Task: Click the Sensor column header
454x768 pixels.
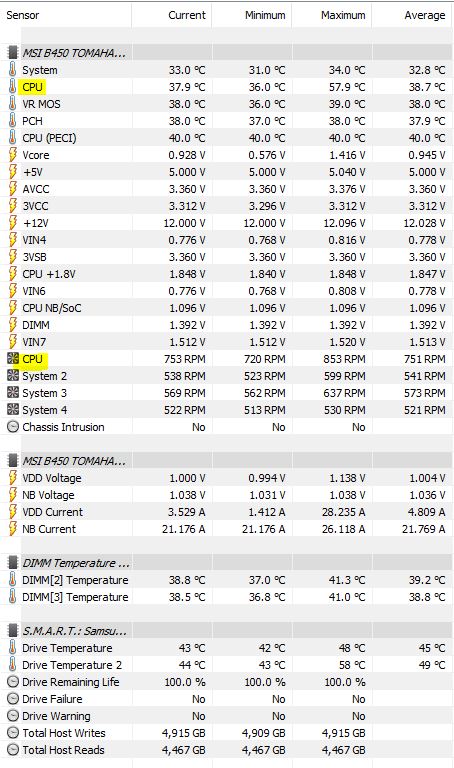Action: click(x=23, y=15)
